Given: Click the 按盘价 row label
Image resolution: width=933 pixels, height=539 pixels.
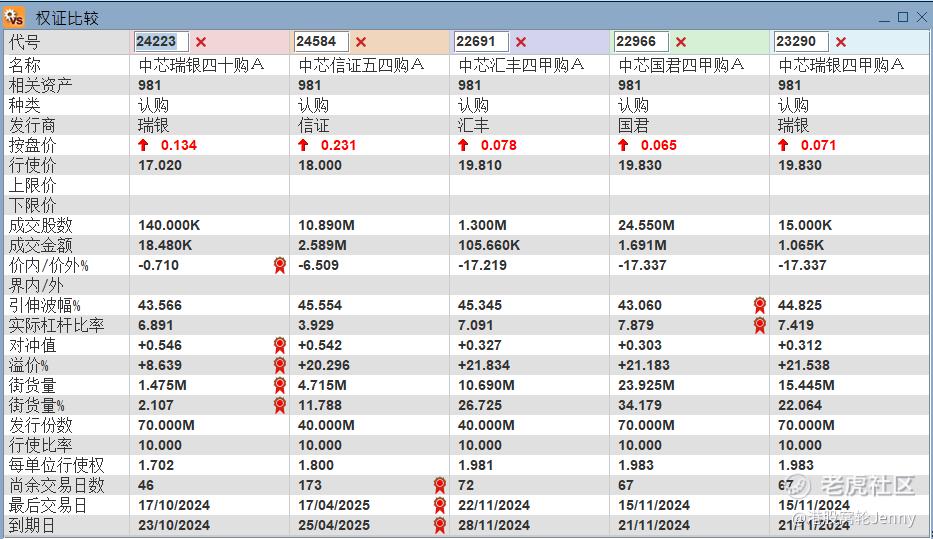Looking at the screenshot, I should pos(32,145).
